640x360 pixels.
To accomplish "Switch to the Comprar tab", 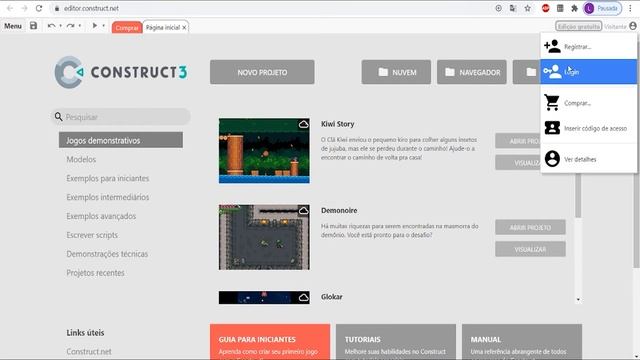I will 127,27.
